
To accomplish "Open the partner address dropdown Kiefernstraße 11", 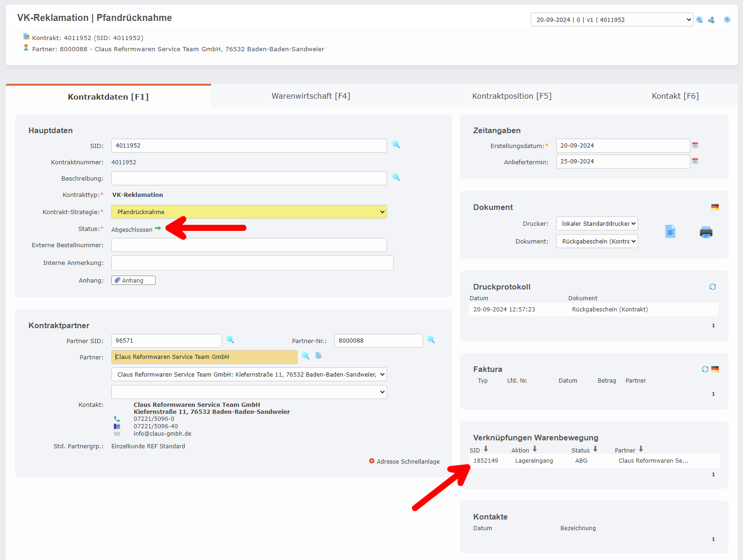I will pyautogui.click(x=249, y=374).
